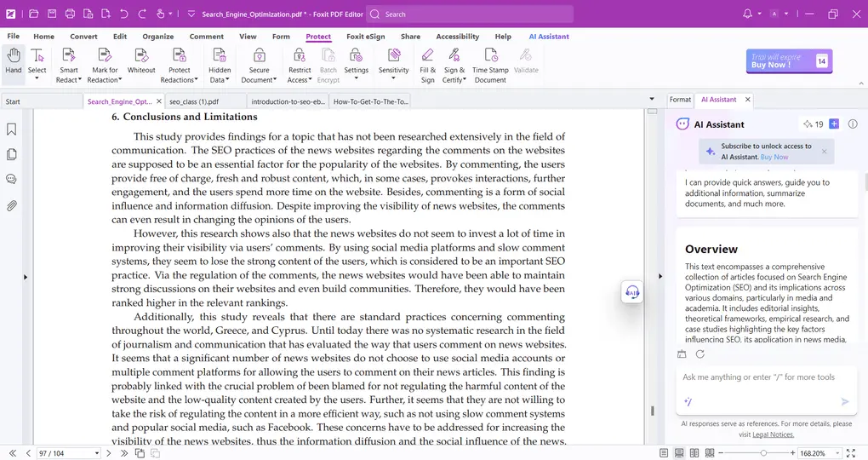
Task: Open the Fill & Sign tool
Action: (427, 55)
